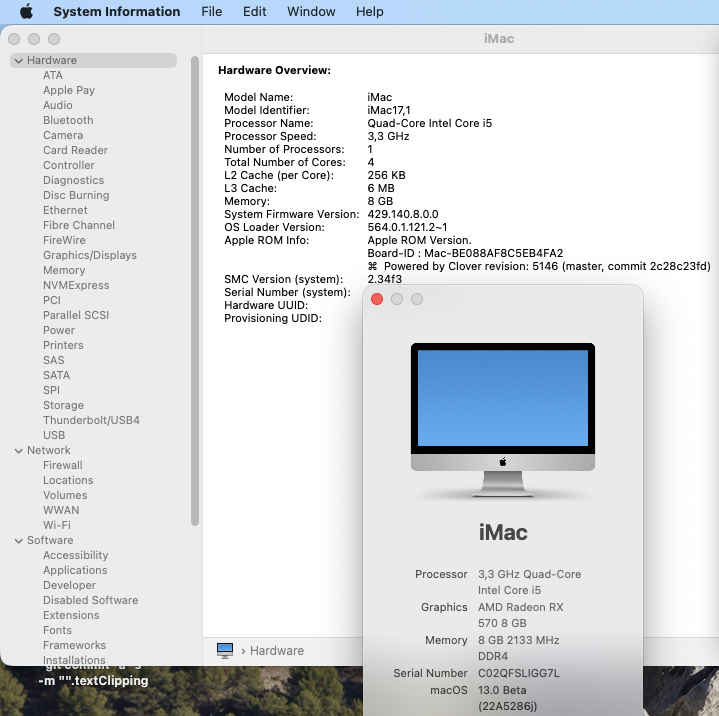Collapse the Hardware section
Viewport: 719px width, 716px height.
pos(19,61)
